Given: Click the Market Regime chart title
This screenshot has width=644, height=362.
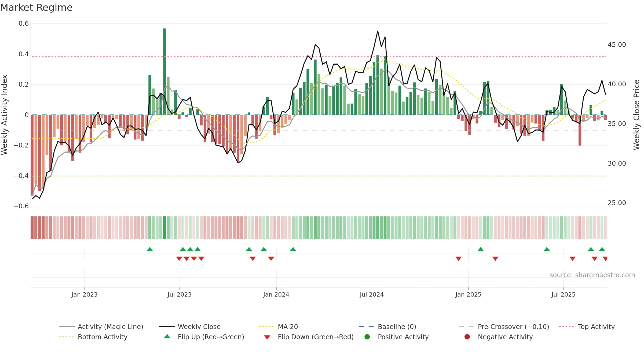Looking at the screenshot, I should pos(36,8).
